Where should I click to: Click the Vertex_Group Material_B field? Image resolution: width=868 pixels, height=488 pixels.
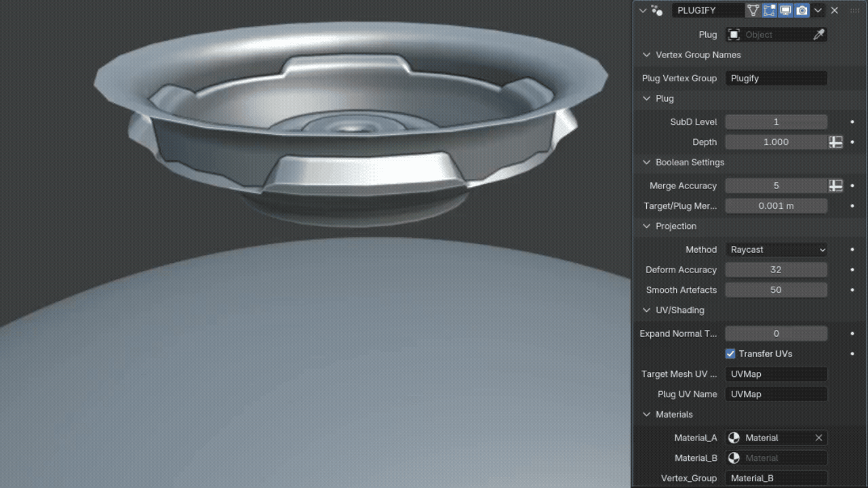776,478
